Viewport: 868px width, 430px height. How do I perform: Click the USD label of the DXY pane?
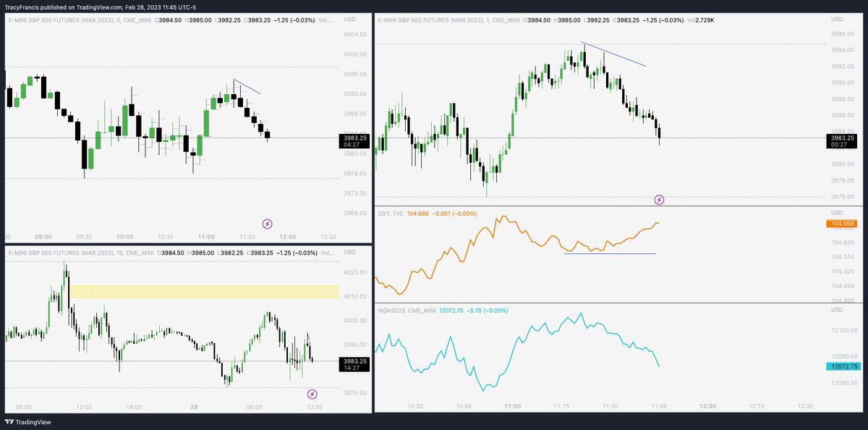coord(838,212)
